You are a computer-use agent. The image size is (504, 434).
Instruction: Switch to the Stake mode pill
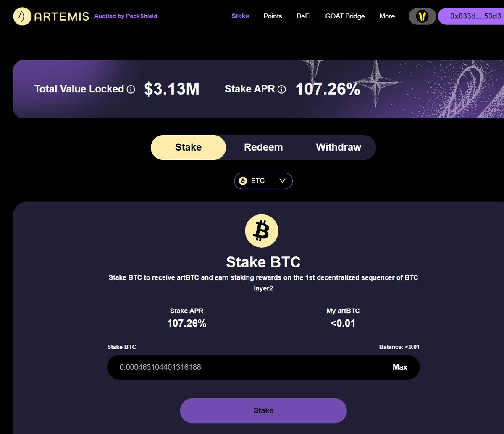tap(188, 147)
